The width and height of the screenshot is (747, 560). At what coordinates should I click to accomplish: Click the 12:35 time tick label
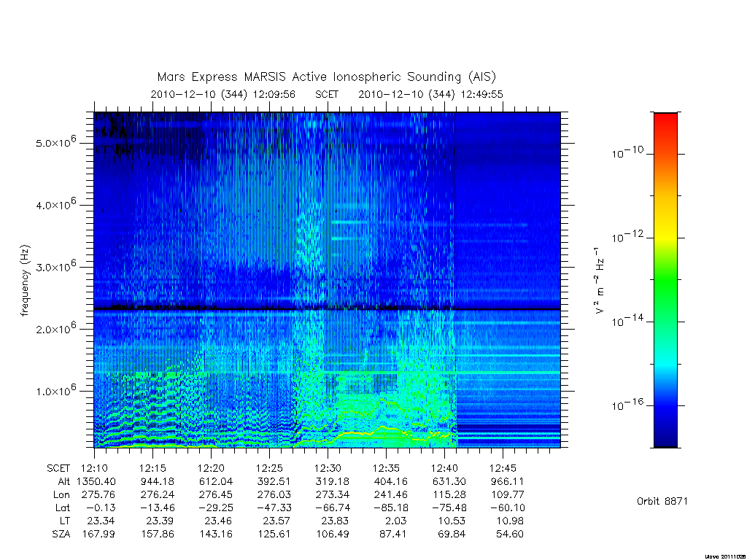point(386,469)
